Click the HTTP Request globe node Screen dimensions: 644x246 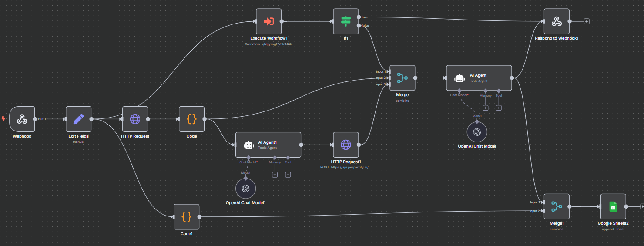pyautogui.click(x=135, y=119)
